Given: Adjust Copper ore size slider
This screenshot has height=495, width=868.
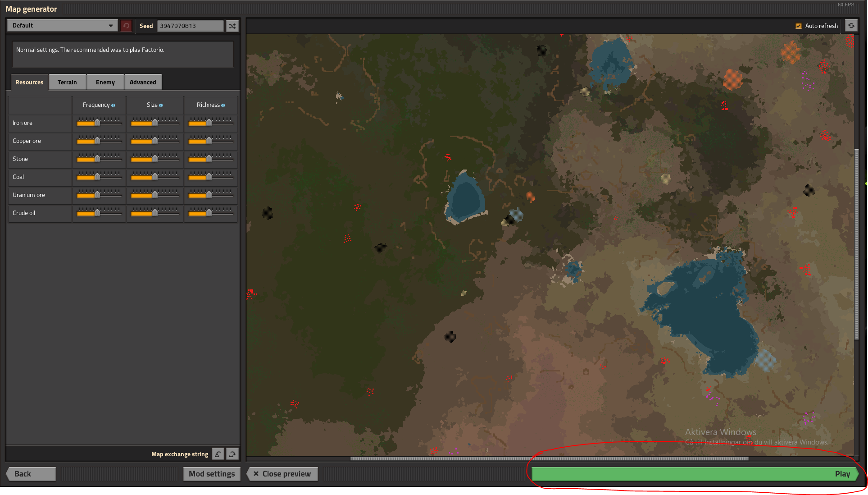Looking at the screenshot, I should point(155,141).
